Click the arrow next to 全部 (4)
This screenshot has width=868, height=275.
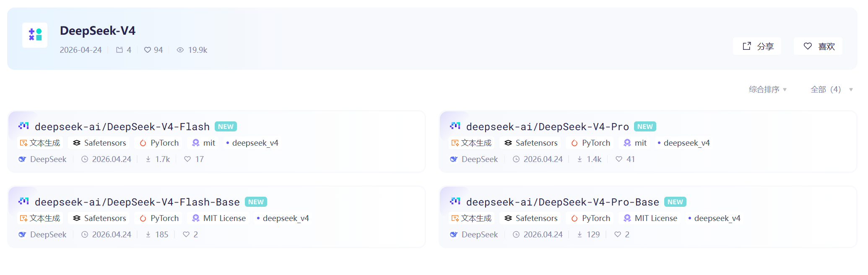tap(851, 90)
